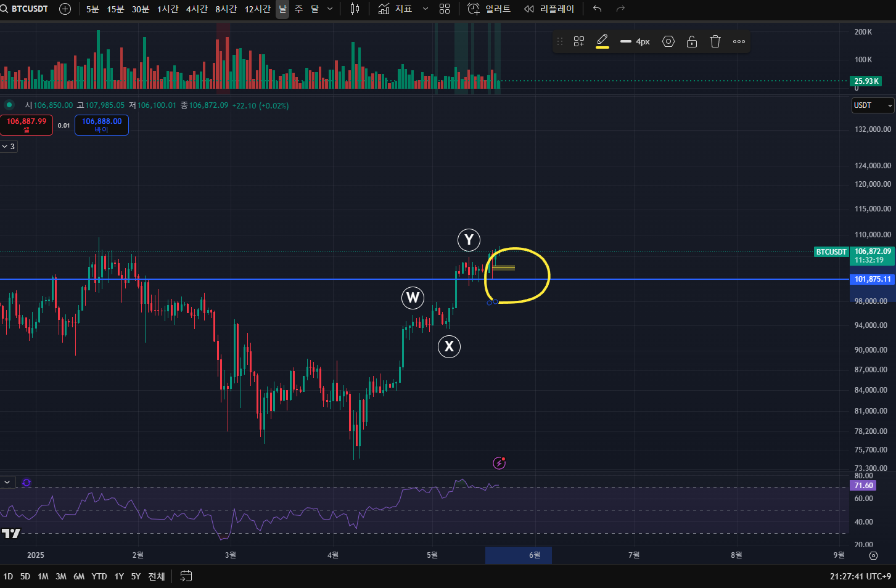This screenshot has width=896, height=588.
Task: Click the blue buy price button
Action: (102, 125)
